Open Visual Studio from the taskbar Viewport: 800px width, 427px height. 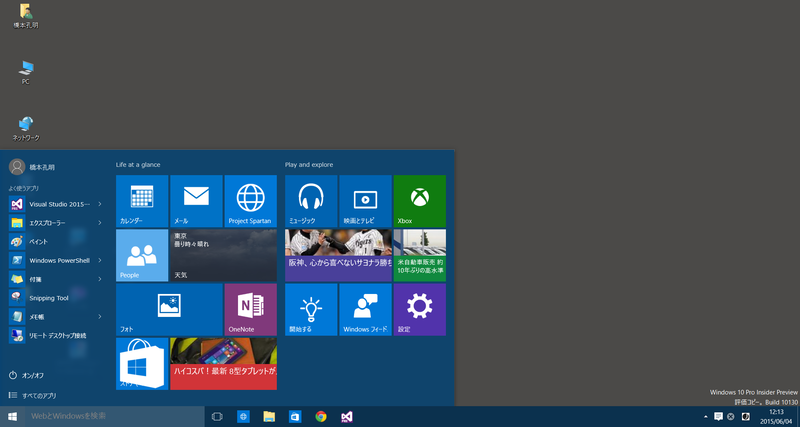[x=347, y=417]
